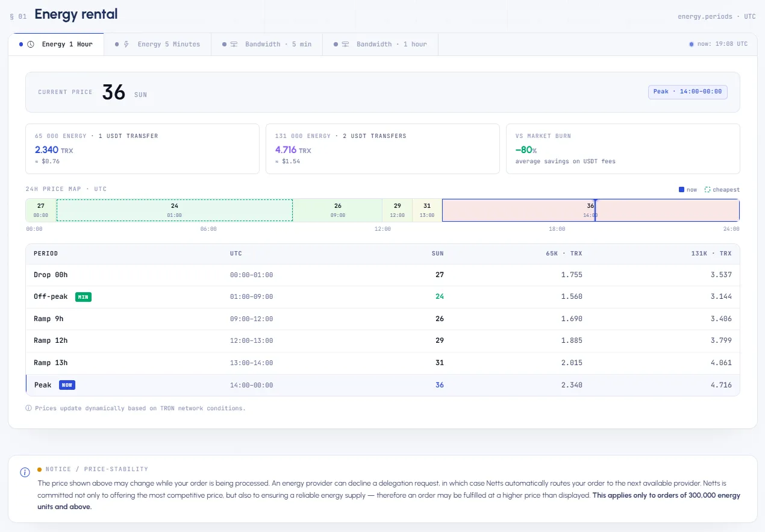
Task: Click the dashed 'cheapest' legend icon
Action: (x=707, y=190)
